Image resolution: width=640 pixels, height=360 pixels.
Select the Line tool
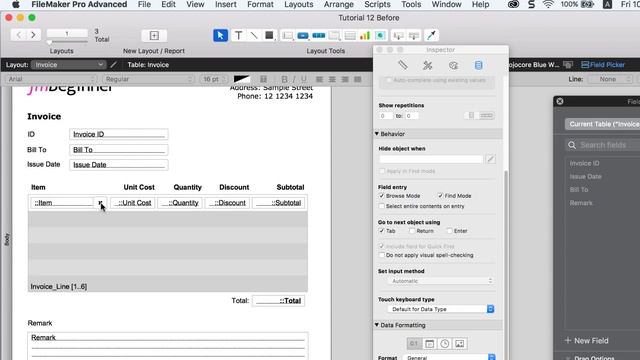coord(253,36)
